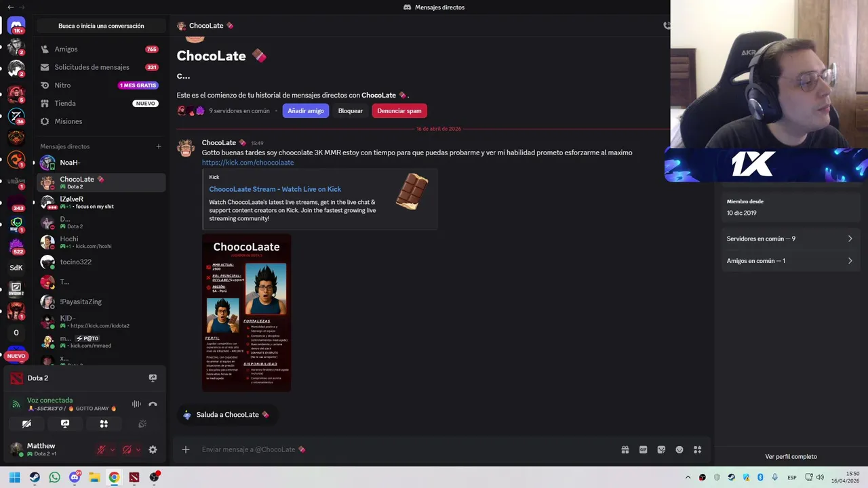Click the volume speaker tray icon
Screen dimensions: 868x488
(x=820, y=477)
